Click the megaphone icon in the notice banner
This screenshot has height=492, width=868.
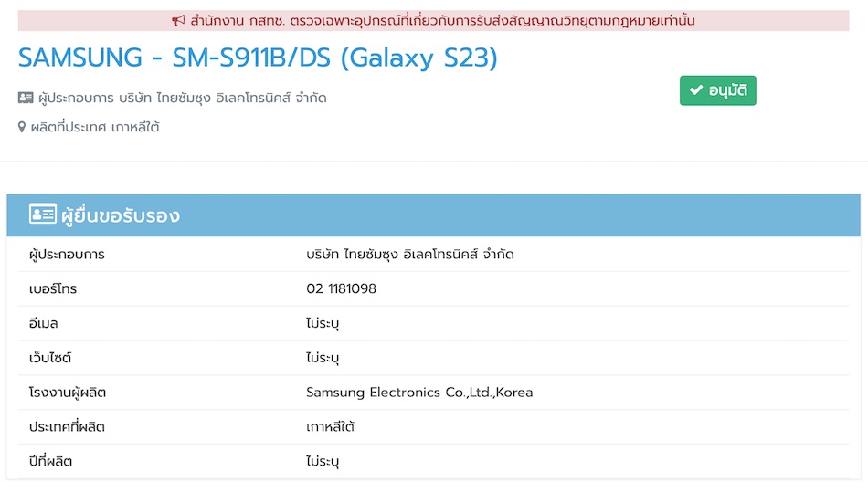tap(178, 21)
